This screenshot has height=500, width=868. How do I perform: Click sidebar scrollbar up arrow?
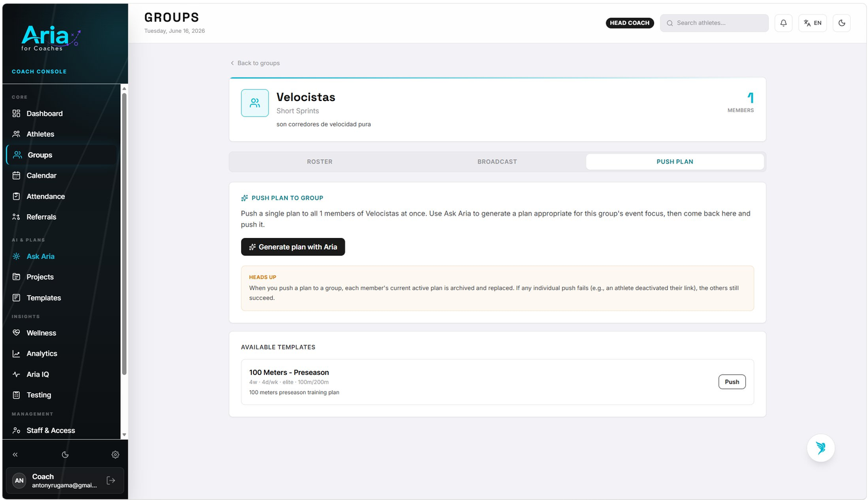point(124,89)
